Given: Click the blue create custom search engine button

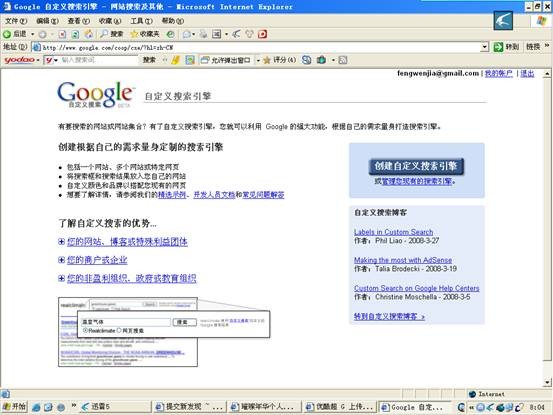Looking at the screenshot, I should tap(416, 166).
